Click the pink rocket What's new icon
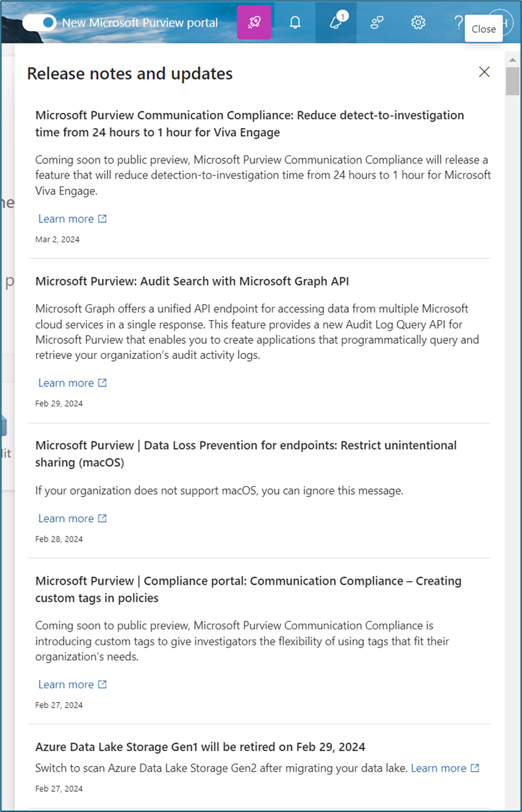Screen dimensions: 522x812 pos(255,22)
